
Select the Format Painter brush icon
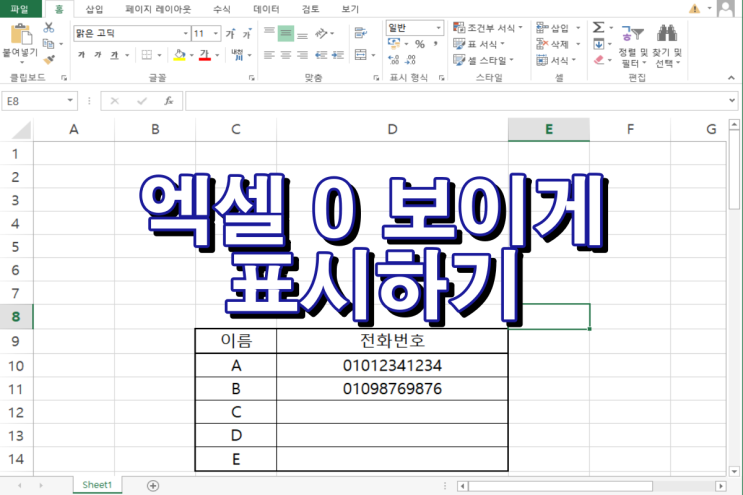click(48, 60)
